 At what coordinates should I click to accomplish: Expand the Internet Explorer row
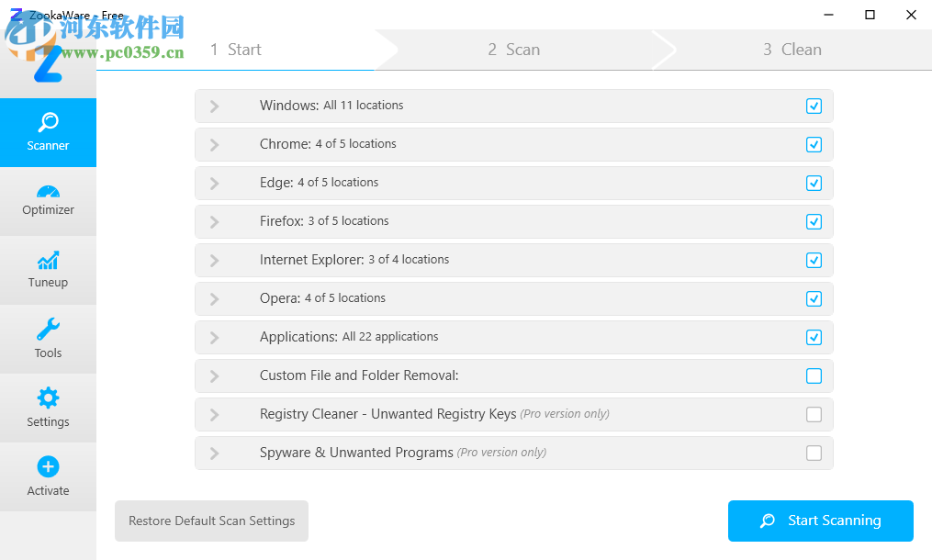click(214, 261)
